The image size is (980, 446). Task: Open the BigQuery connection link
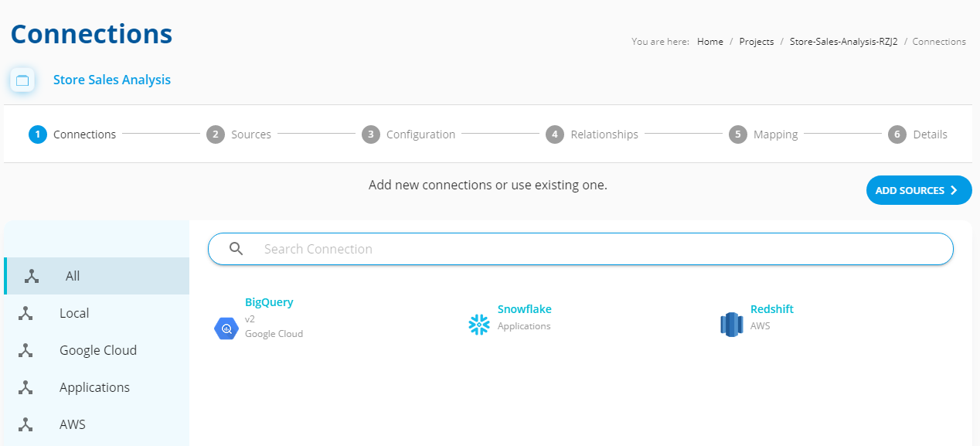pos(269,302)
